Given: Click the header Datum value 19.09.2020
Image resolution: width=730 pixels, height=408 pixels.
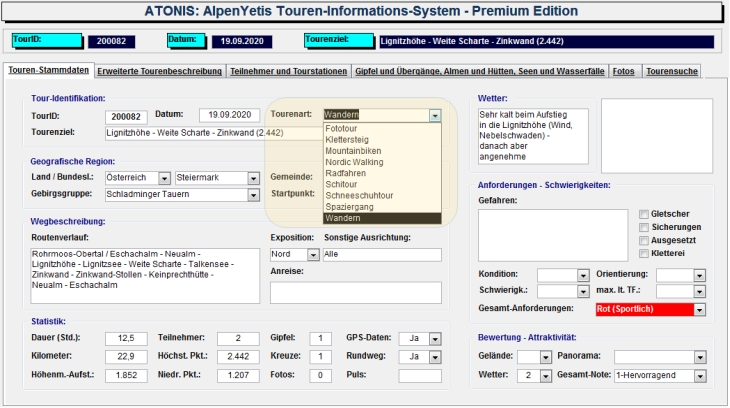Looking at the screenshot, I should 242,41.
